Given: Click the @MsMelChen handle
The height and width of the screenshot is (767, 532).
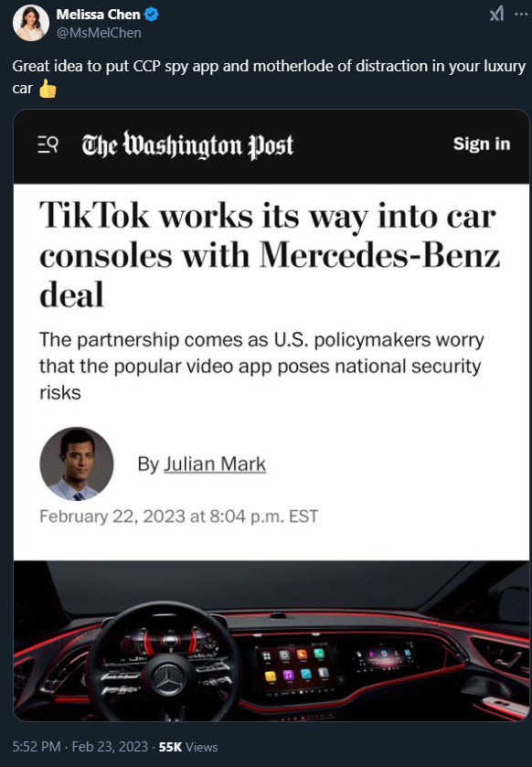Looking at the screenshot, I should point(99,33).
